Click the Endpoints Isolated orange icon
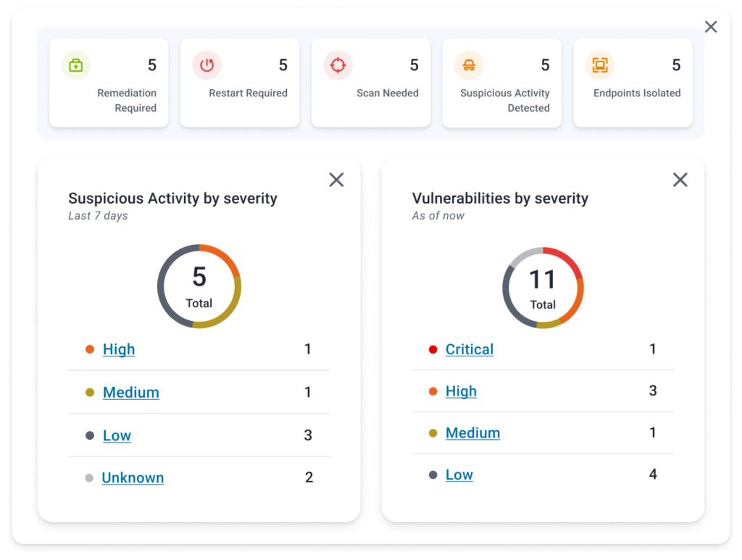742x560 pixels. [600, 65]
